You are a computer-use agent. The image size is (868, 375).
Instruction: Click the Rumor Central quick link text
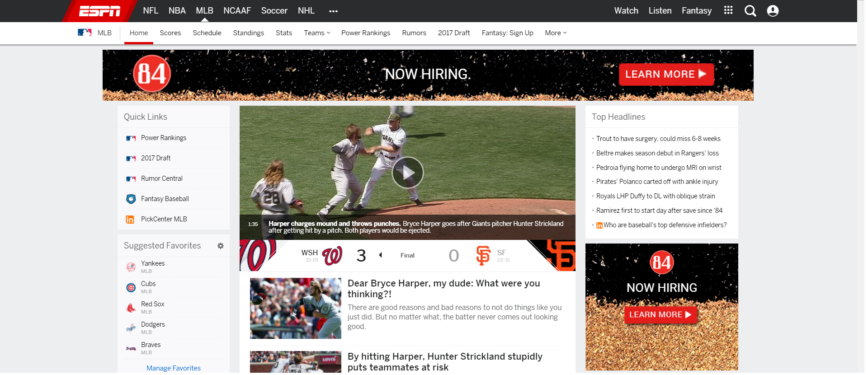pyautogui.click(x=162, y=178)
